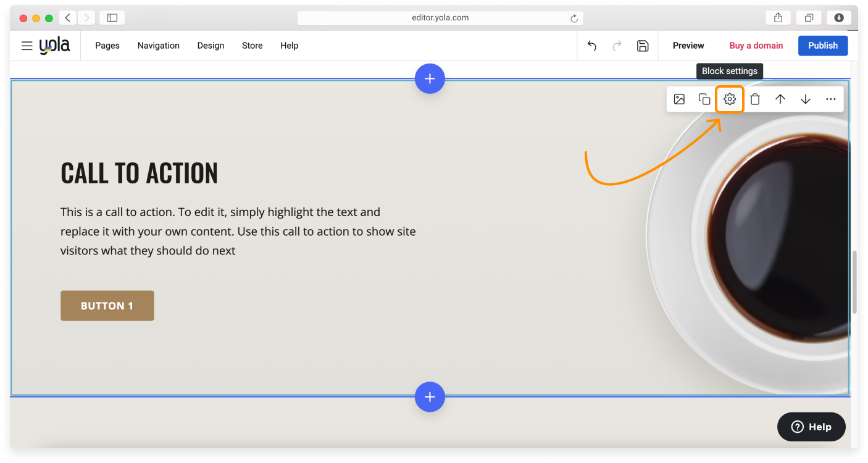Click the BUTTON 1 call-to-action button
The width and height of the screenshot is (868, 463).
pos(107,306)
